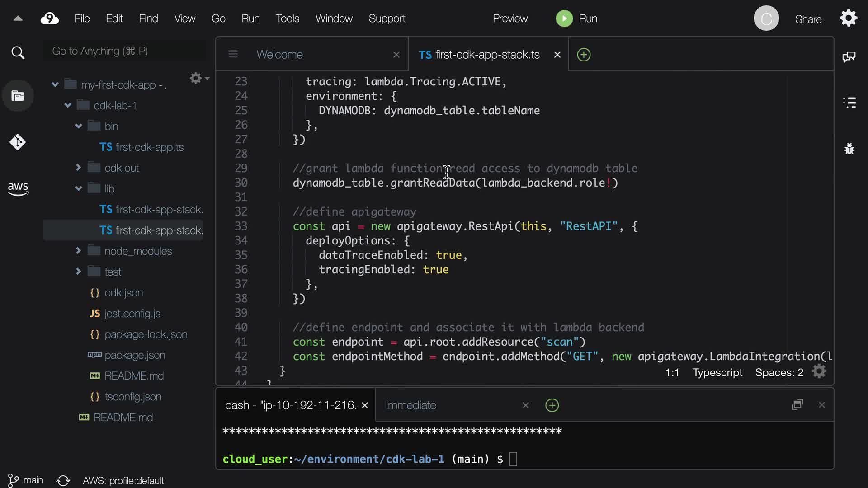Hide the top menu bar arrow
This screenshot has width=868, height=488.
[18, 19]
